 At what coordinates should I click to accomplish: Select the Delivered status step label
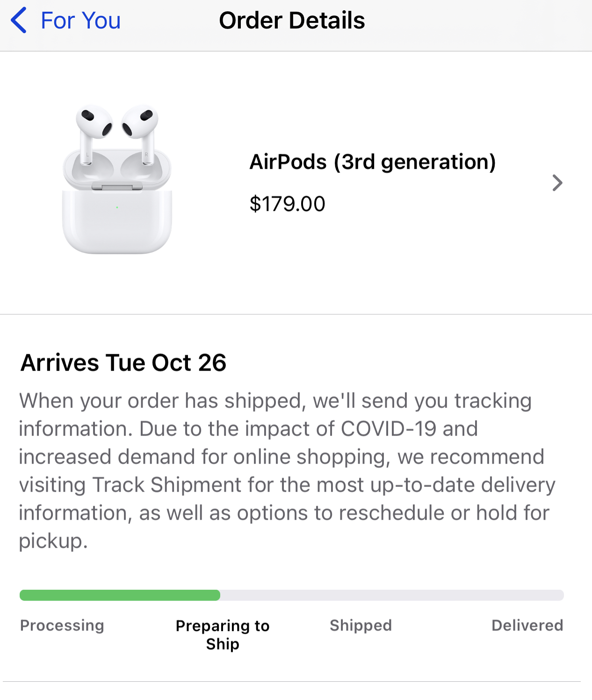pyautogui.click(x=527, y=625)
